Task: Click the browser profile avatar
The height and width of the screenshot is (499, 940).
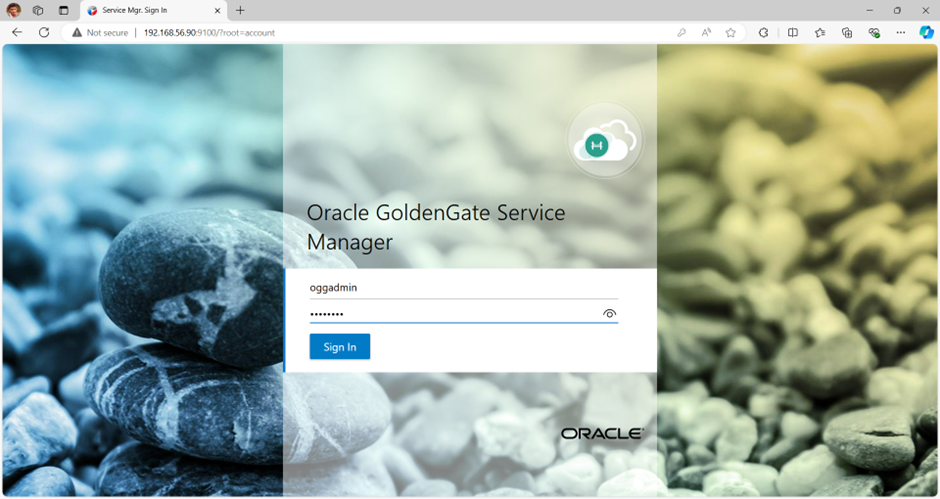Action: 13,10
